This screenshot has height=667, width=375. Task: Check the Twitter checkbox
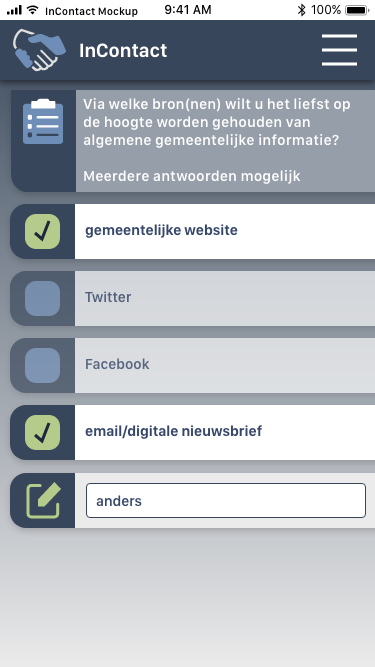tap(43, 298)
